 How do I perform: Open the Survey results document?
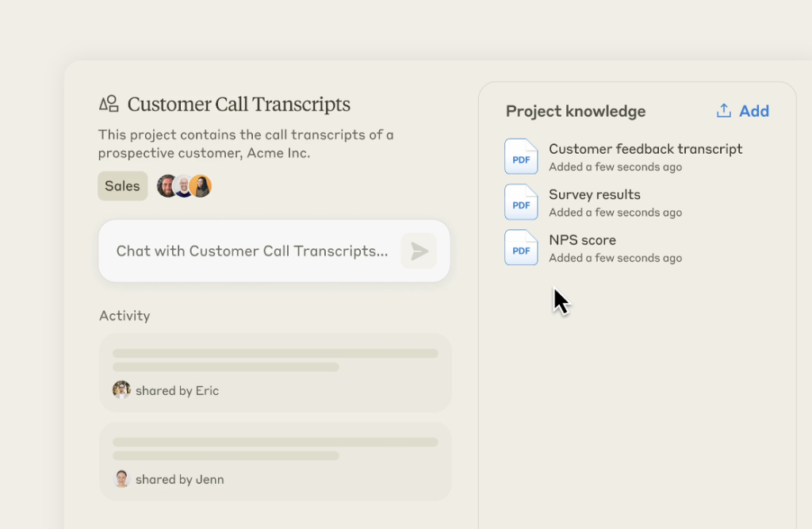(595, 195)
